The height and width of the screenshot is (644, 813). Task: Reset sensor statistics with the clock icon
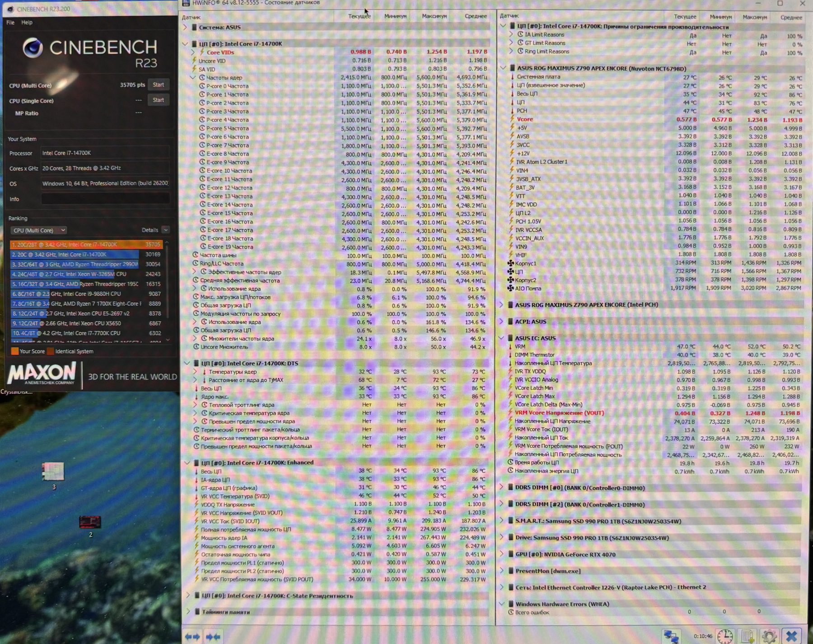(x=725, y=636)
